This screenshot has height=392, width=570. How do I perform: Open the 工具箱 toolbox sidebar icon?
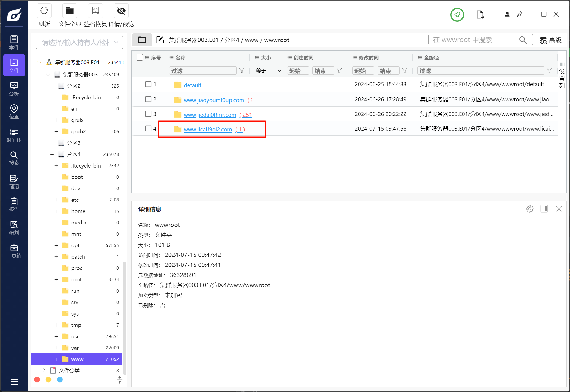point(14,251)
